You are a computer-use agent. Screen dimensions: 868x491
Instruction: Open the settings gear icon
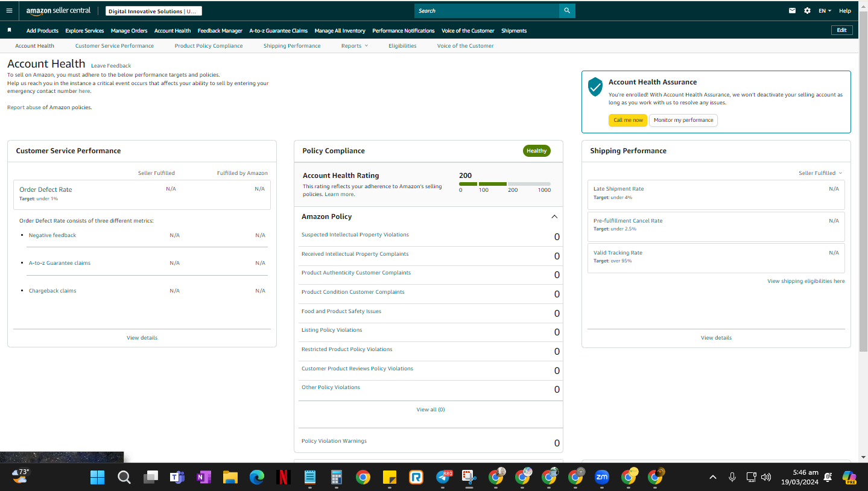pyautogui.click(x=808, y=11)
